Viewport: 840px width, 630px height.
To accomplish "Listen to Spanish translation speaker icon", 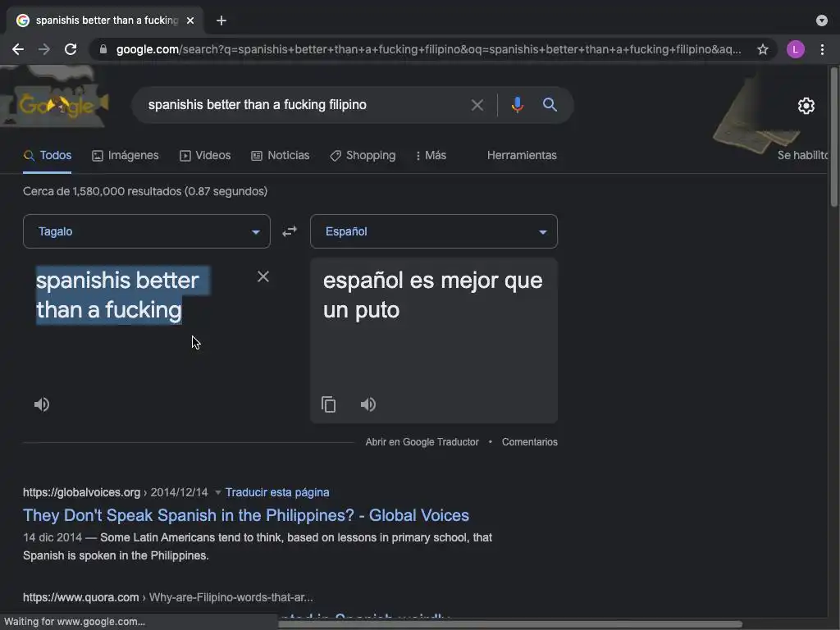I will (x=368, y=404).
